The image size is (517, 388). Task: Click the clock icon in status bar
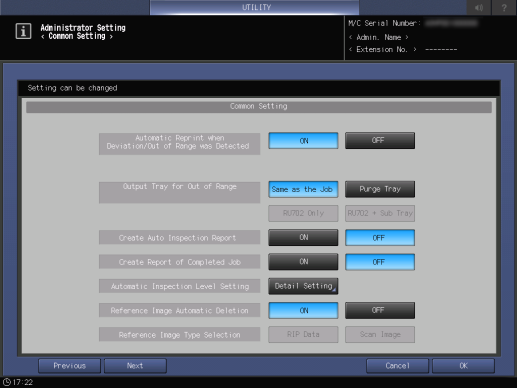[x=7, y=382]
